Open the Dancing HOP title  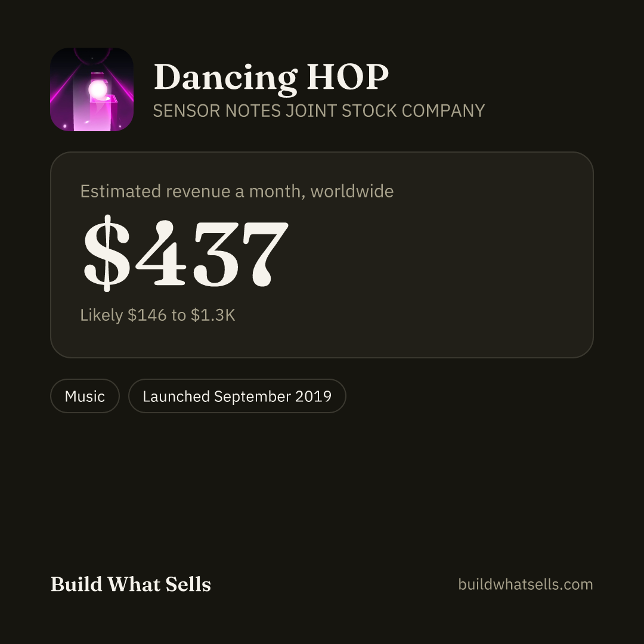pyautogui.click(x=271, y=77)
